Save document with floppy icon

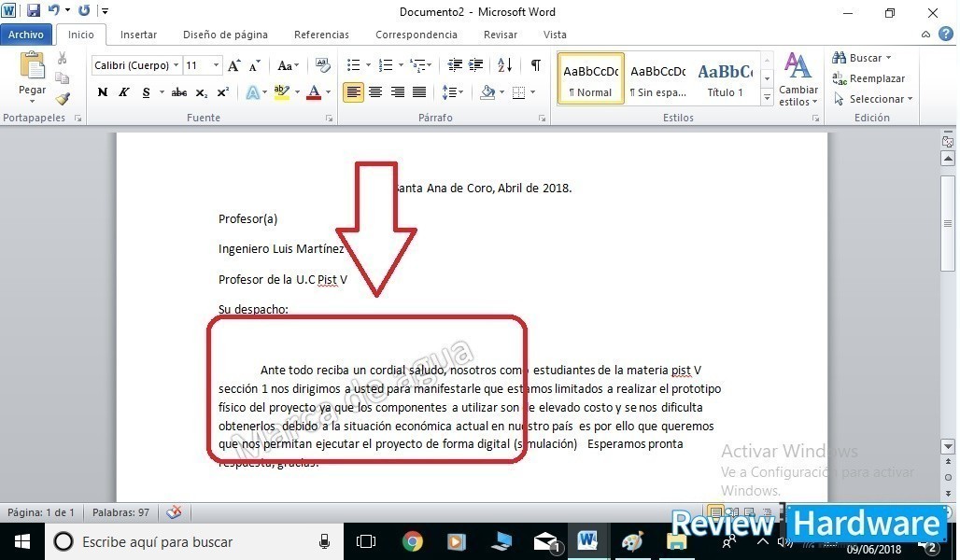tap(33, 10)
